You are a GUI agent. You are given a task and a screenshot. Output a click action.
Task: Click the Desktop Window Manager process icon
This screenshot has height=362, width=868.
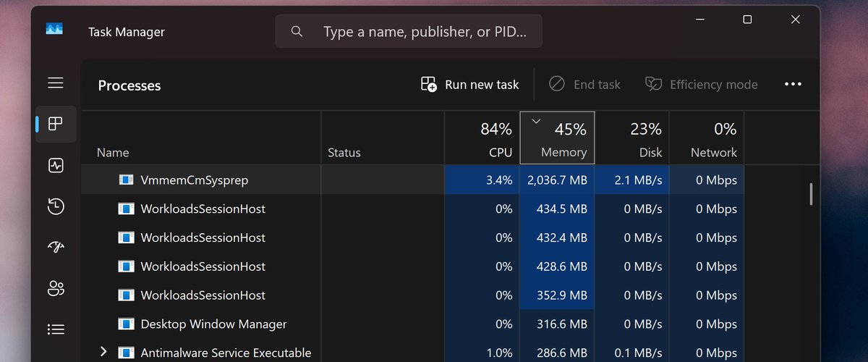(126, 324)
